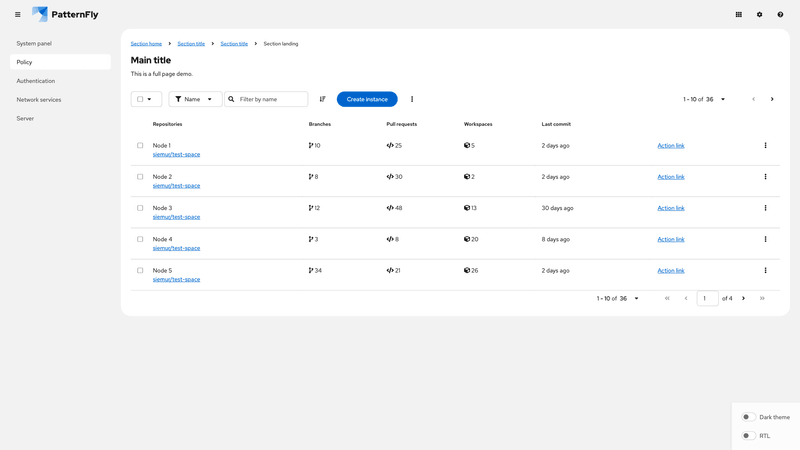This screenshot has width=800, height=450.
Task: Select Policy in the sidebar
Action: 60,62
